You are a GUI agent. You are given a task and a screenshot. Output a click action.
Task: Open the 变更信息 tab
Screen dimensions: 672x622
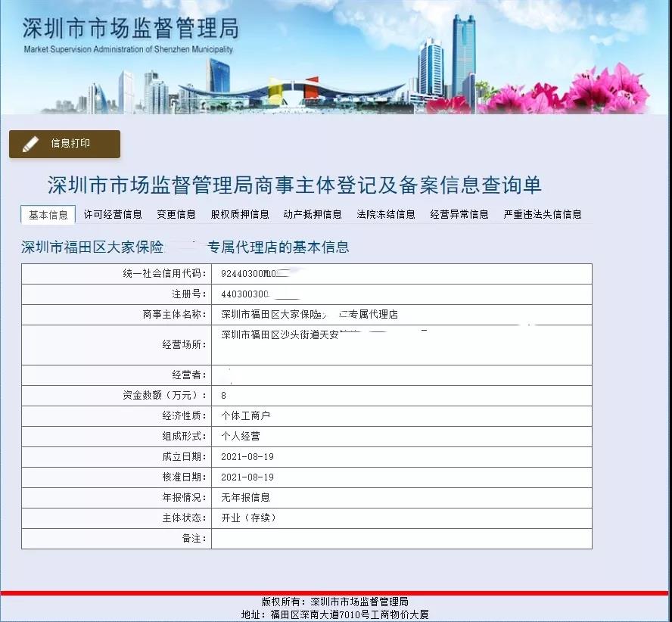coord(176,215)
